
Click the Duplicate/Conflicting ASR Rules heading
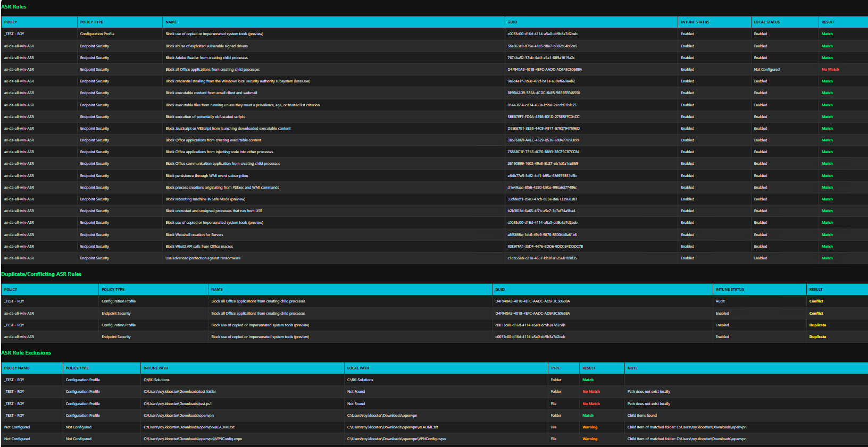pyautogui.click(x=41, y=274)
